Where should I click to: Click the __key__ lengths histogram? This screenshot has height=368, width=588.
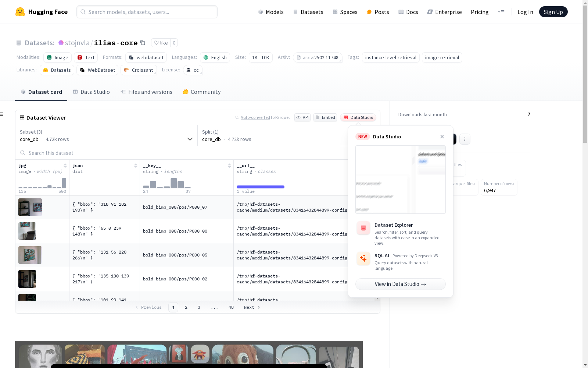point(167,183)
